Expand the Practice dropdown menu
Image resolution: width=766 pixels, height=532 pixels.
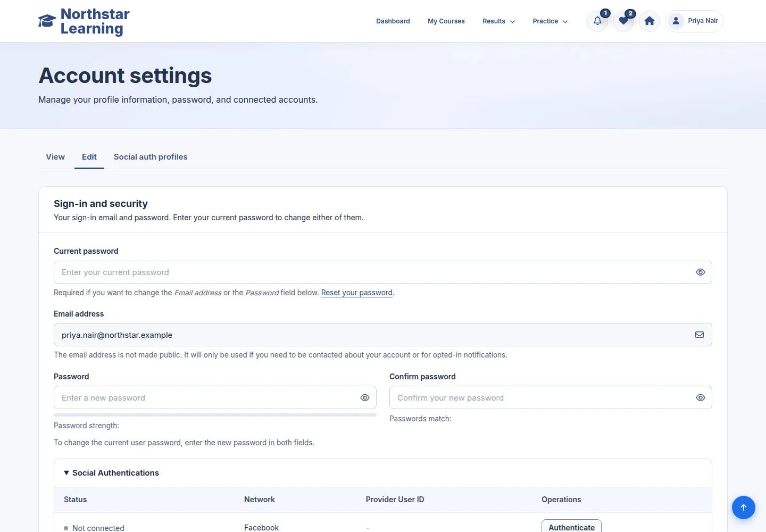[x=551, y=21]
